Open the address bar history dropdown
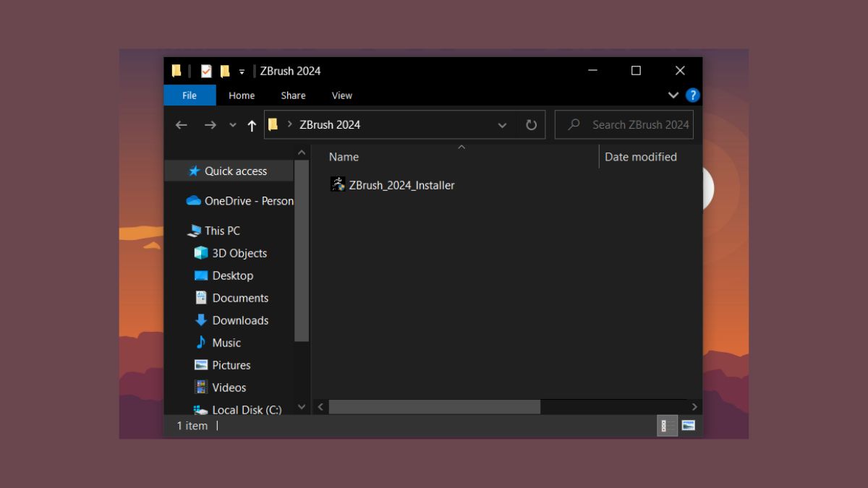The image size is (868, 488). [502, 125]
